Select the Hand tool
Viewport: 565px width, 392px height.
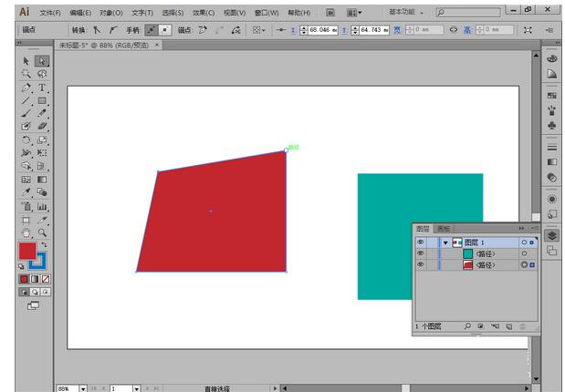(x=26, y=232)
